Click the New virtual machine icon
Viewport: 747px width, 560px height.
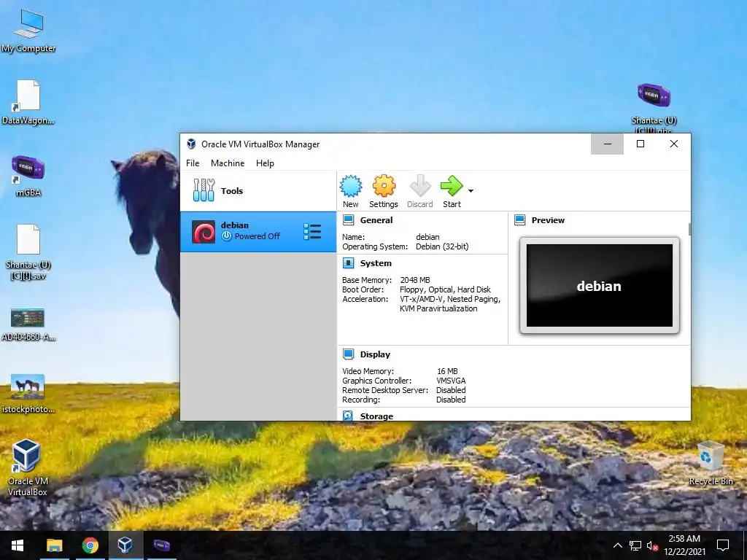(351, 186)
